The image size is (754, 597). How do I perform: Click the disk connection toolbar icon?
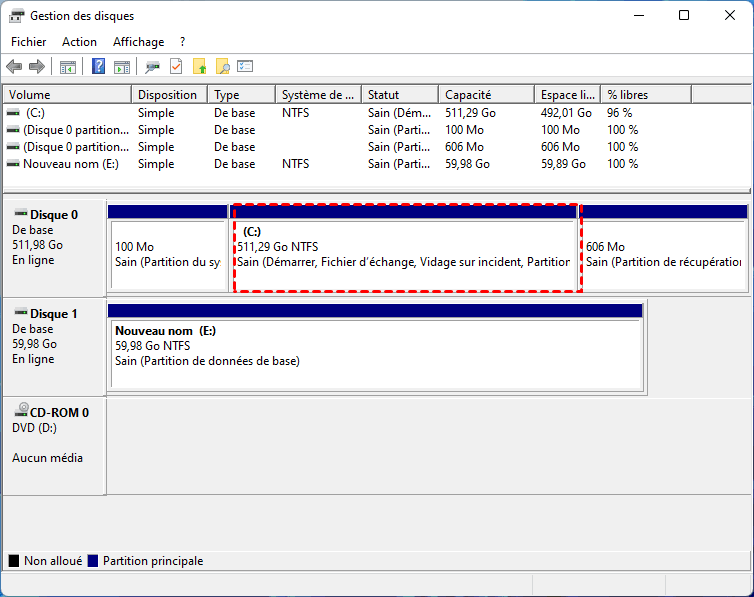(x=152, y=67)
